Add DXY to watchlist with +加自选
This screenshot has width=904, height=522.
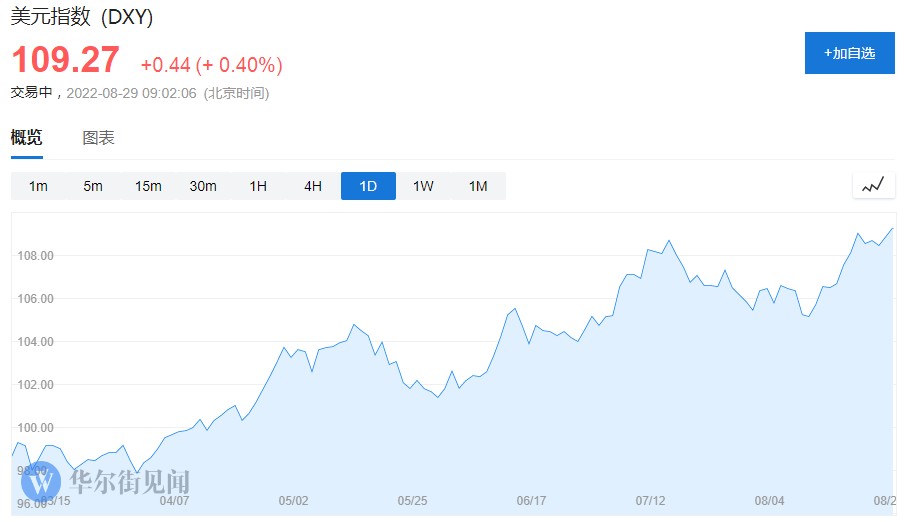click(x=849, y=53)
